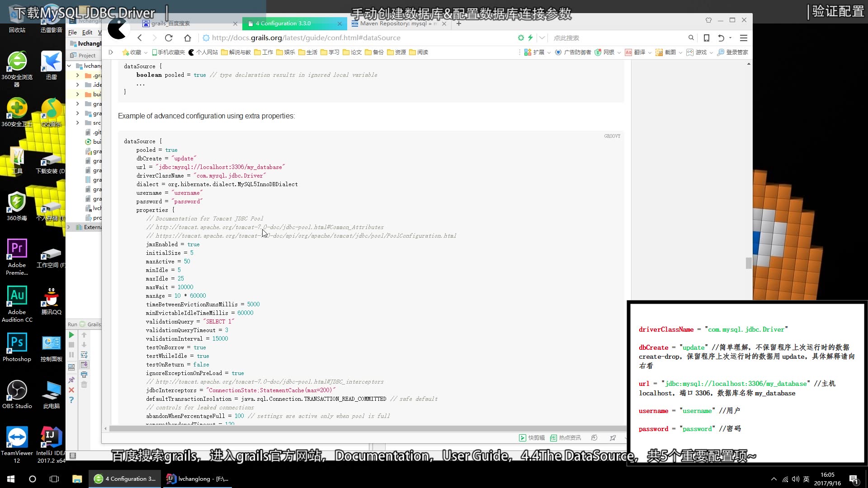
Task: Open the 游戏 games dropdown arrow
Action: click(711, 53)
